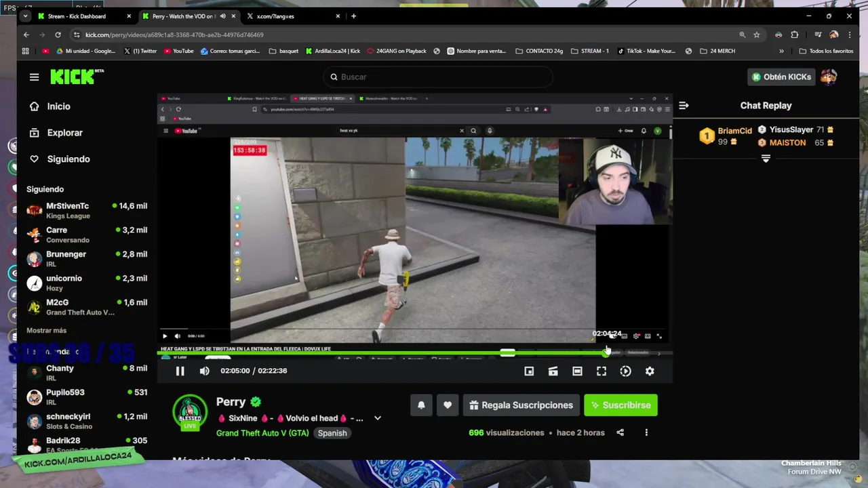The image size is (868, 488).
Task: Open the Kick hamburger menu
Action: pos(34,77)
